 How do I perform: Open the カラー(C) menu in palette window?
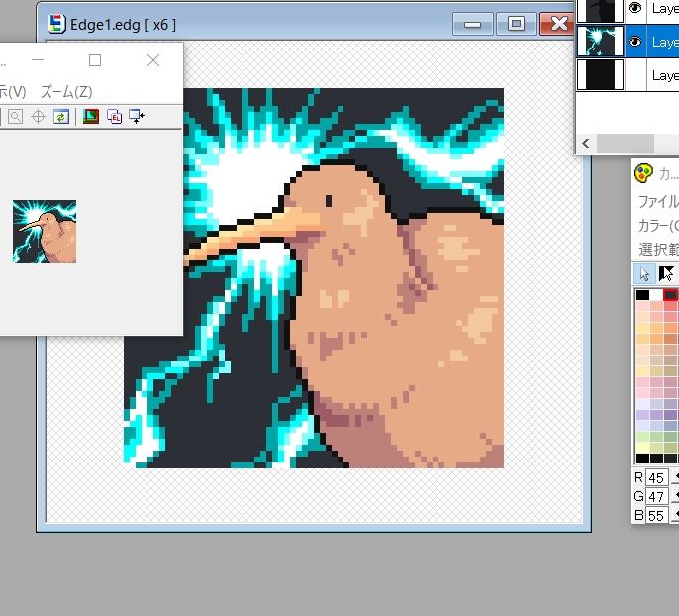(x=658, y=226)
